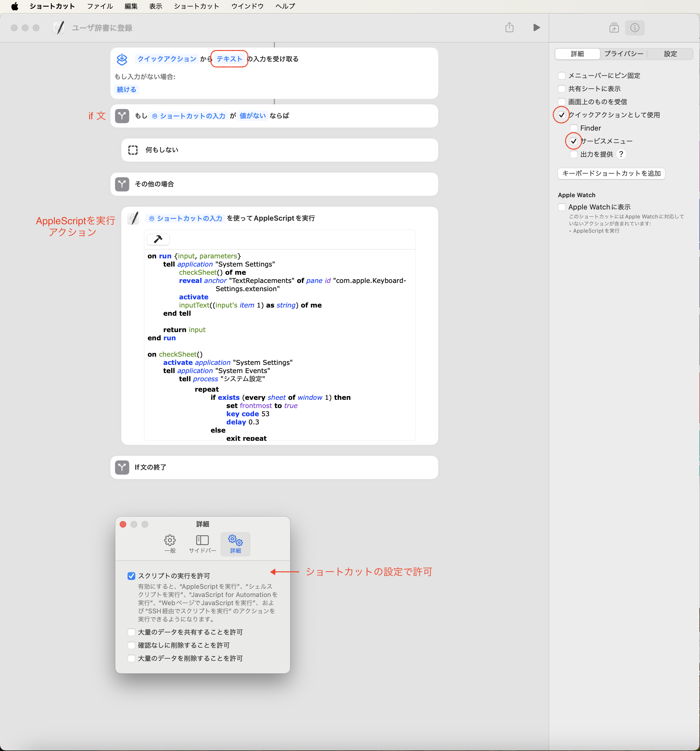The height and width of the screenshot is (751, 700).
Task: Toggle the shortcut details info icon
Action: click(x=635, y=28)
